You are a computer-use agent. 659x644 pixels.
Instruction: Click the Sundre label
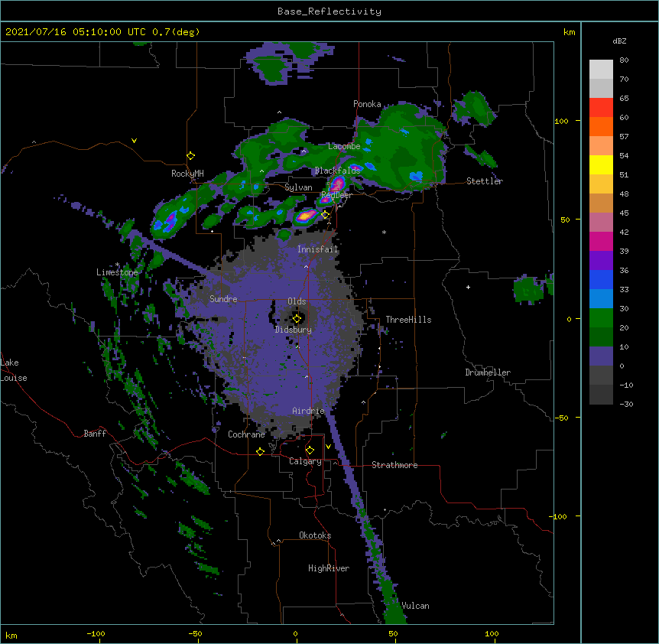[x=223, y=299]
